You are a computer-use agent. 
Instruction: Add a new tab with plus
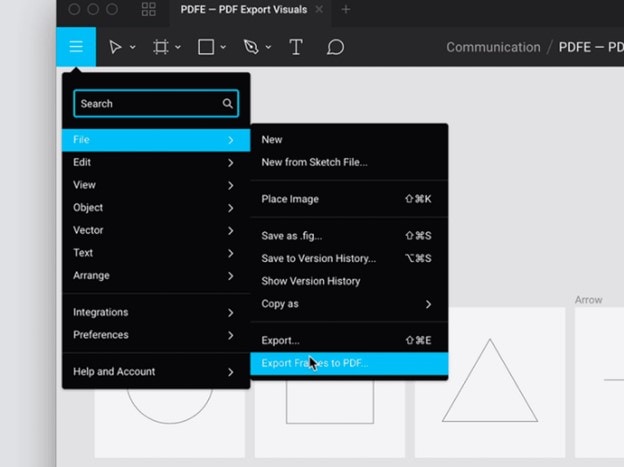346,9
